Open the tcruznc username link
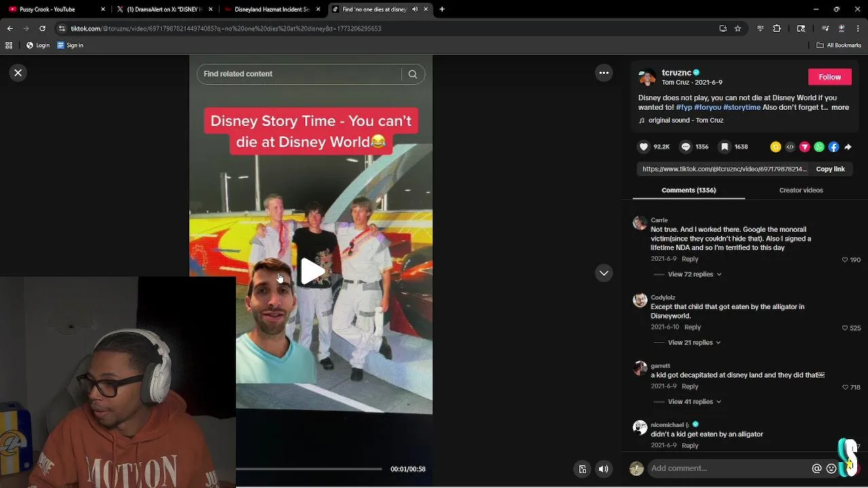 (x=676, y=73)
